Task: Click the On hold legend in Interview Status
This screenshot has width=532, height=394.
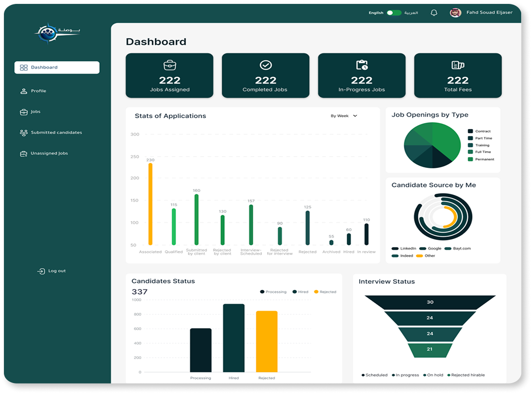Action: [433, 375]
